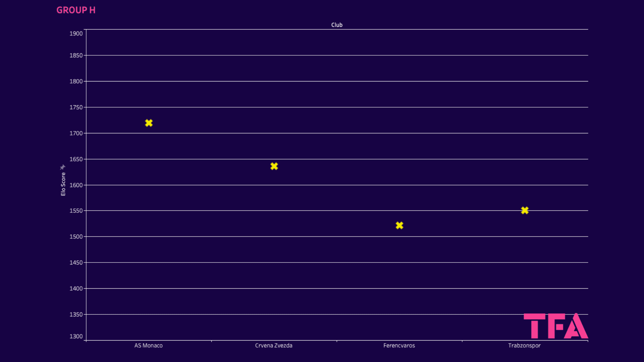Click the star icon on the Y-axis
Image resolution: width=644 pixels, height=362 pixels.
[62, 166]
